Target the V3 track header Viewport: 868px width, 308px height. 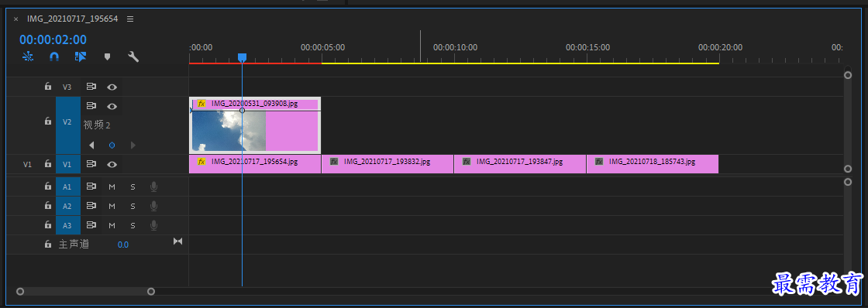point(67,87)
